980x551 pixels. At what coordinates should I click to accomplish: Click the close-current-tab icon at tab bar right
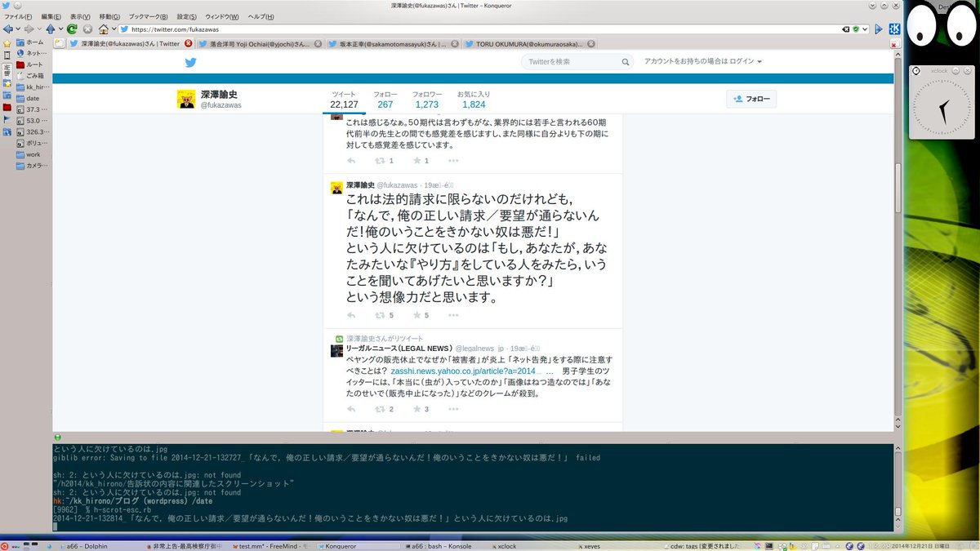[x=895, y=43]
